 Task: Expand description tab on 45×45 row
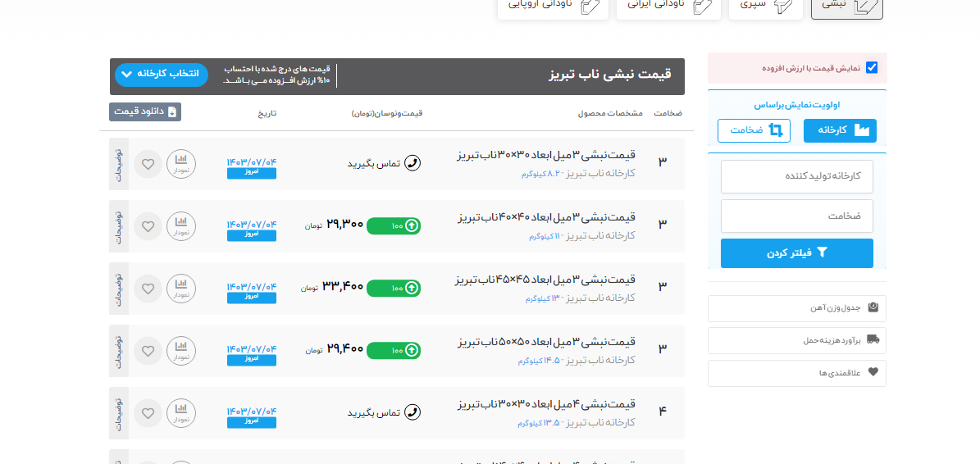tap(118, 288)
